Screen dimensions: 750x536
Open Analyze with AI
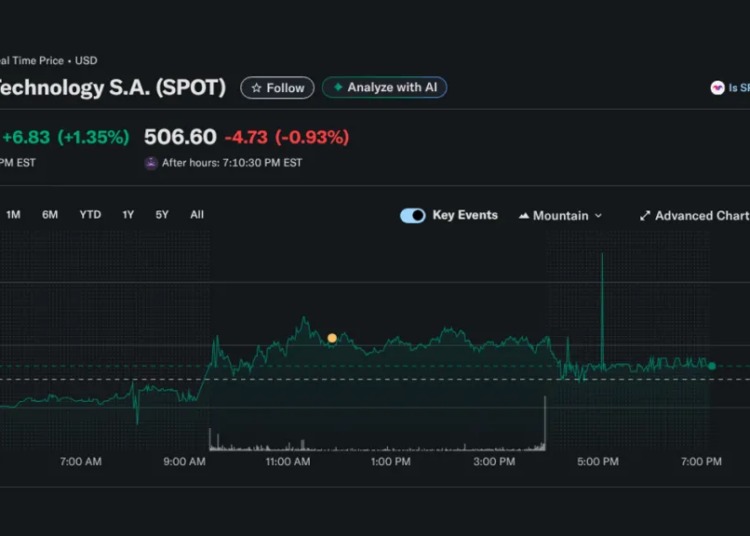tap(385, 88)
